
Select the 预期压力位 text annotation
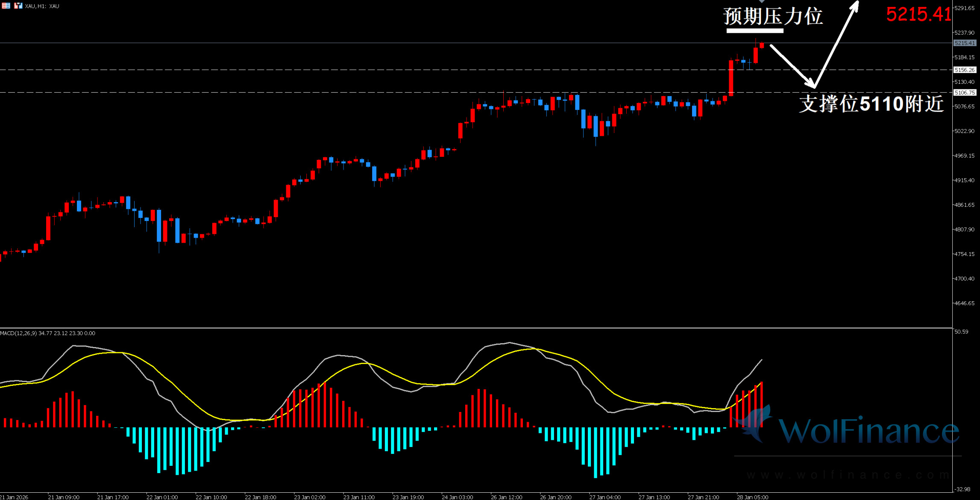tap(773, 16)
